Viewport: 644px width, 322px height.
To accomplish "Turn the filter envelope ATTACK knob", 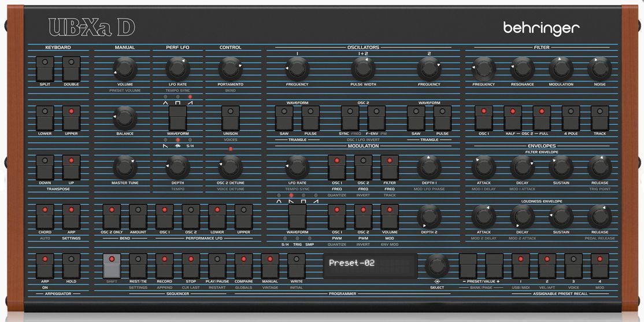I will (483, 167).
